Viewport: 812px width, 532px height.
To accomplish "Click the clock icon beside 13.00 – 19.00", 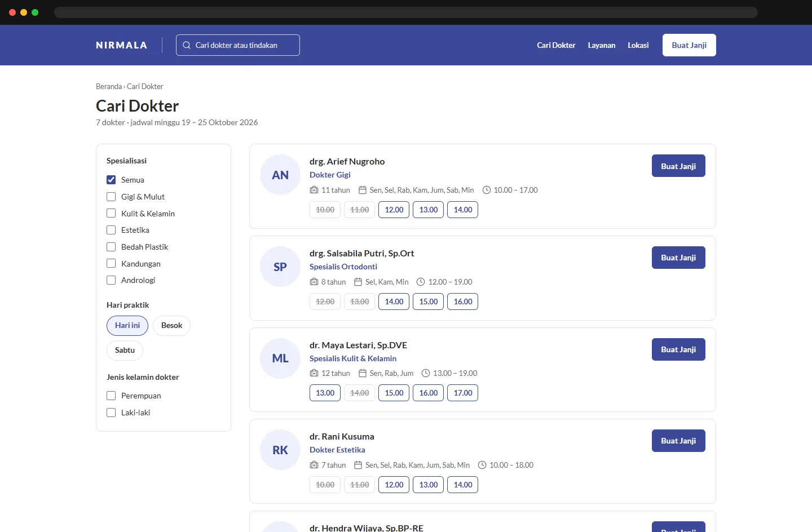I will click(426, 373).
